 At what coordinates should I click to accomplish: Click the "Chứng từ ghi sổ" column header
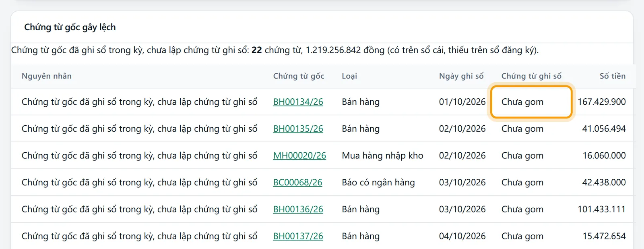pyautogui.click(x=531, y=76)
